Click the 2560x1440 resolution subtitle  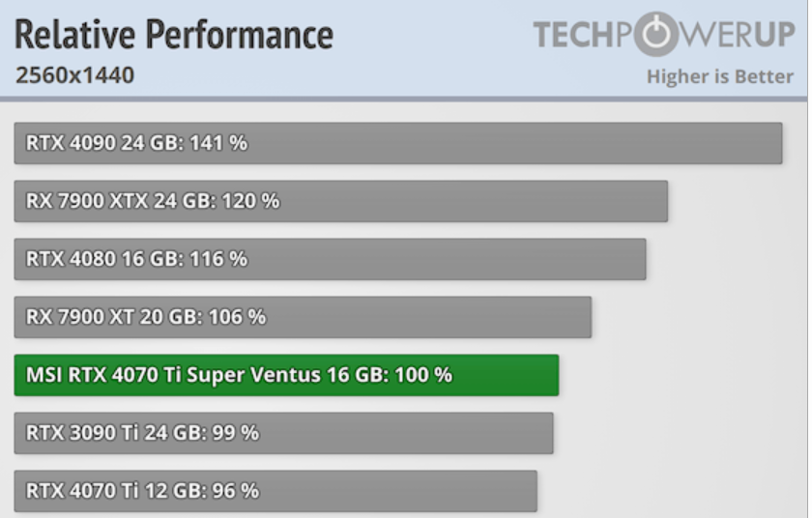(x=74, y=74)
